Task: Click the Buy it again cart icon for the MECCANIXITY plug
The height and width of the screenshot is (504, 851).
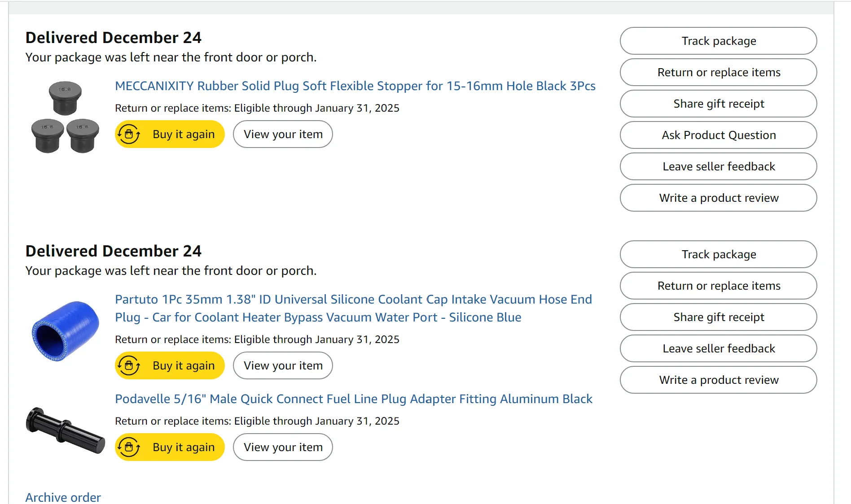Action: [129, 134]
